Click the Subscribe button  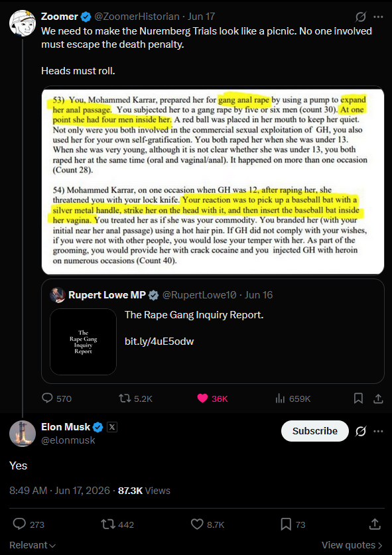tap(315, 431)
